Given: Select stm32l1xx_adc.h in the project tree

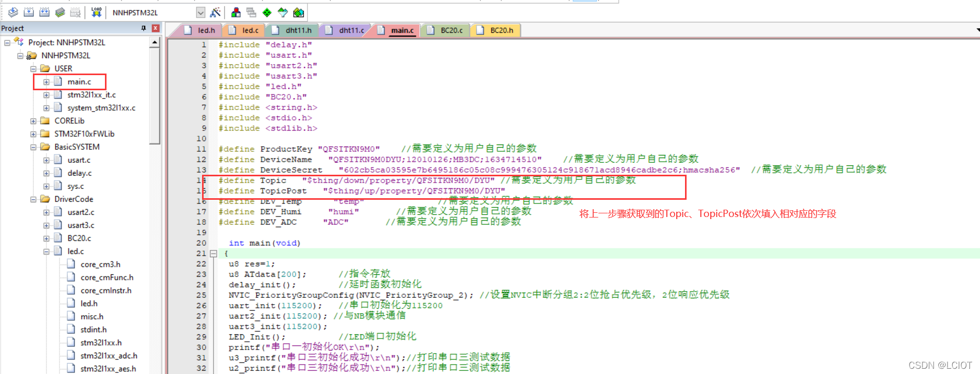Looking at the screenshot, I should point(109,356).
